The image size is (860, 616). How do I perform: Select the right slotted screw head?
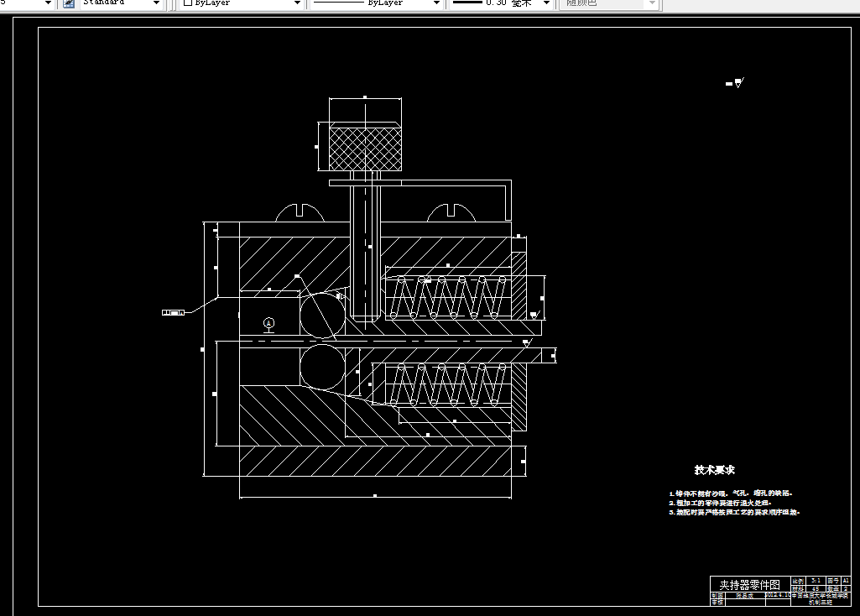451,213
